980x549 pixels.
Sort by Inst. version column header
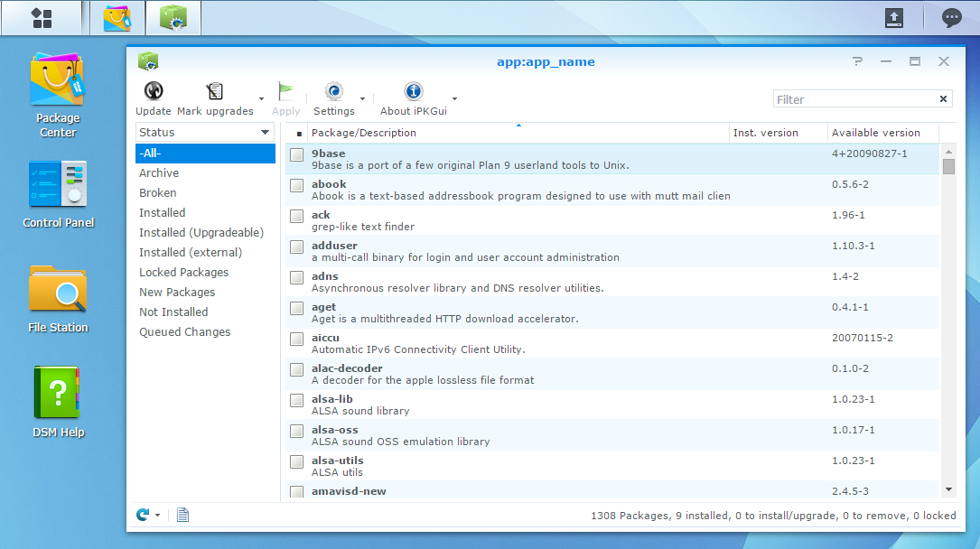(x=778, y=133)
